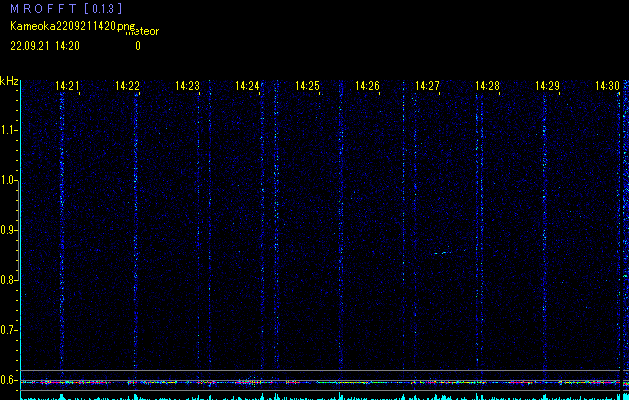The height and width of the screenshot is (400, 629).
Task: Click the 0.7 kHz frequency label
Action: [9, 330]
